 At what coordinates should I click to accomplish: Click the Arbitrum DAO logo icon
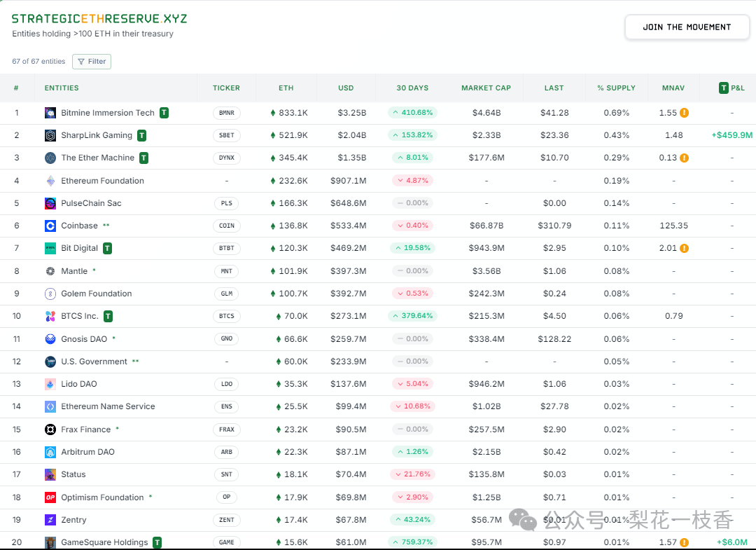pos(50,452)
